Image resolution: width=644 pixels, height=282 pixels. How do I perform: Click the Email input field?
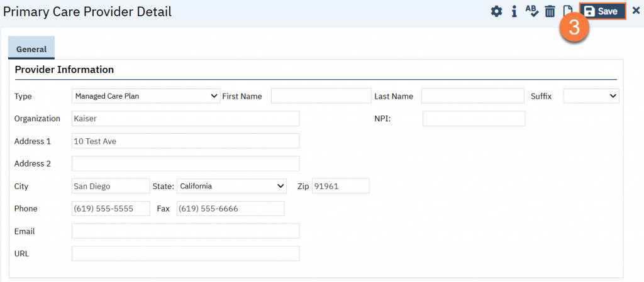tap(186, 232)
